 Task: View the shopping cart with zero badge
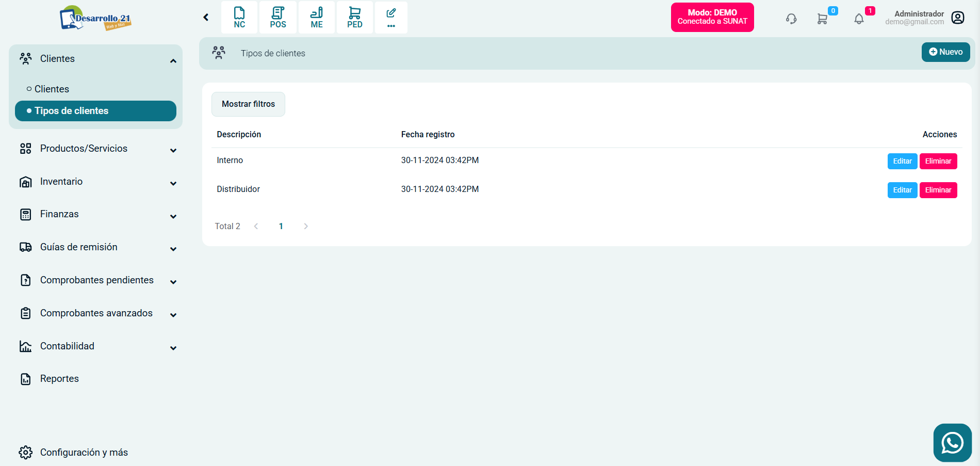point(823,19)
